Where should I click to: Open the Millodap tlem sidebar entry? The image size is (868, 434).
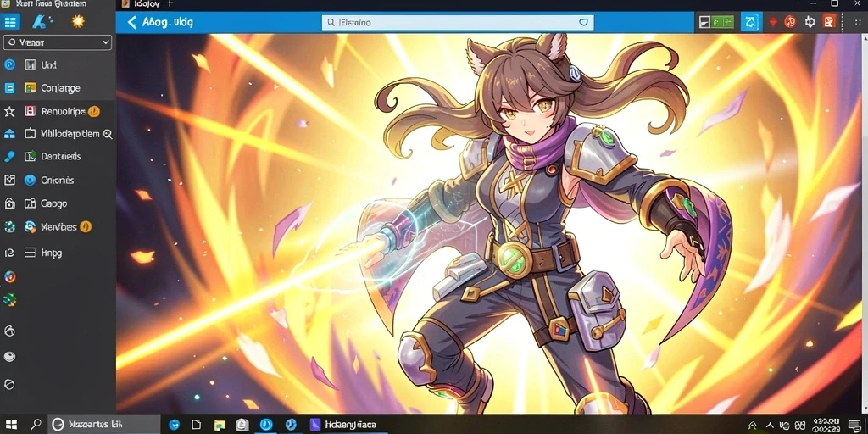coord(69,134)
